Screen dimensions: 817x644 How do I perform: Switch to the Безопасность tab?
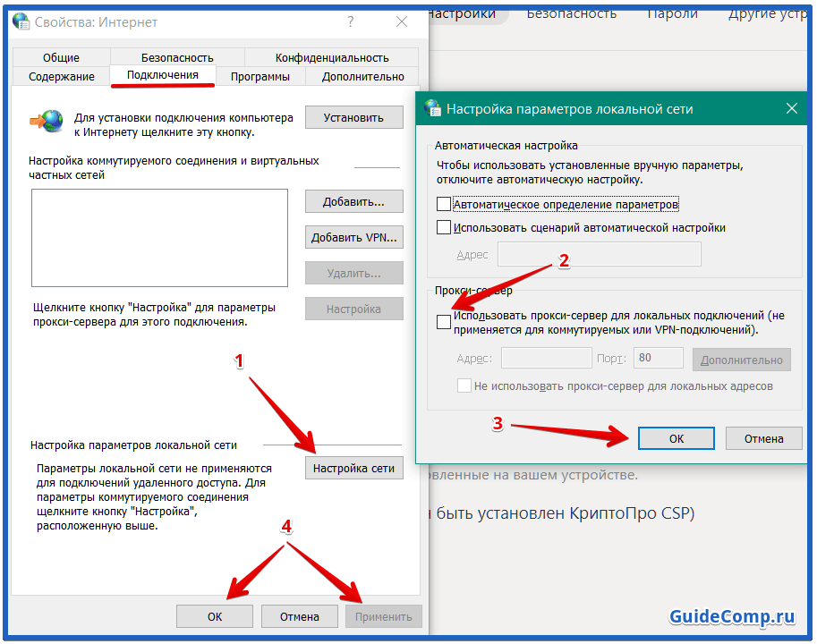[177, 58]
